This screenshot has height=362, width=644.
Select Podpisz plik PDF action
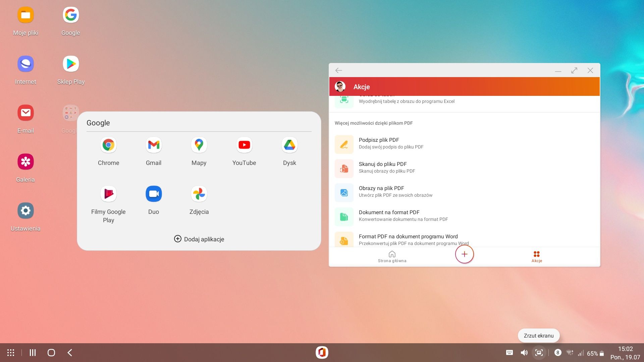click(464, 144)
